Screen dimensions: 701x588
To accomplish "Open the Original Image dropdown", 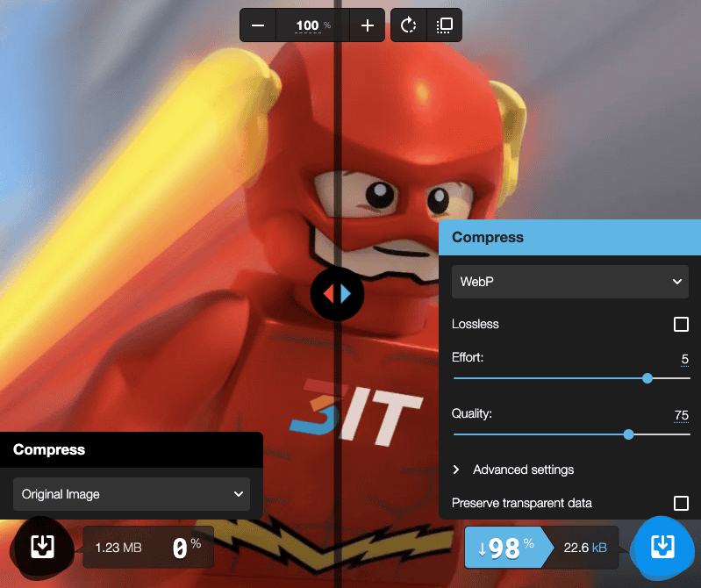I will click(132, 494).
